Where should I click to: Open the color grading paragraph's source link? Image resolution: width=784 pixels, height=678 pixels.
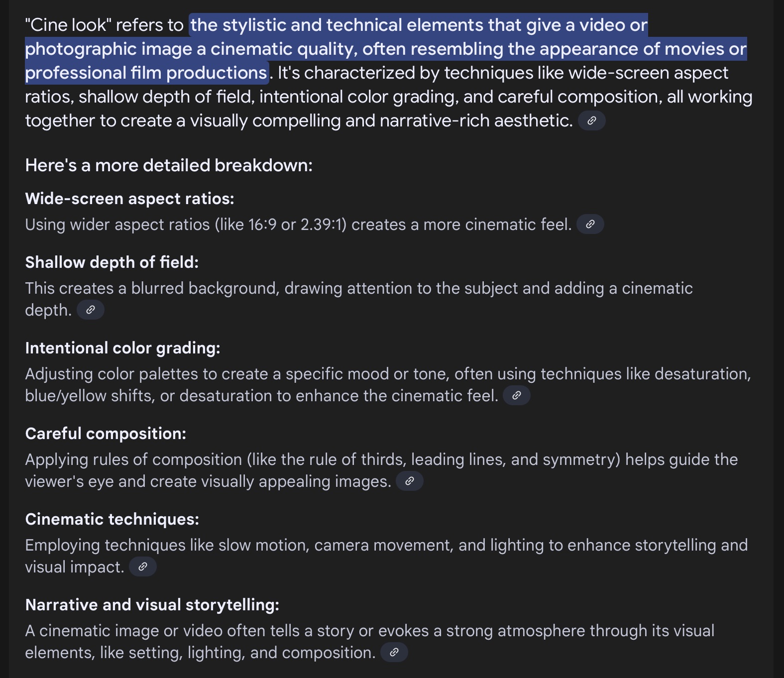point(516,396)
